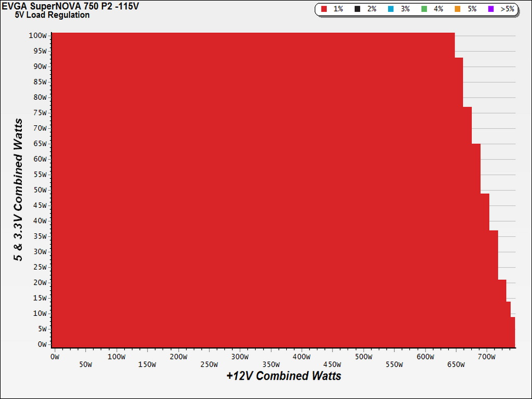Click the 50W label on the vertical axis
Image resolution: width=532 pixels, height=399 pixels.
[x=39, y=190]
